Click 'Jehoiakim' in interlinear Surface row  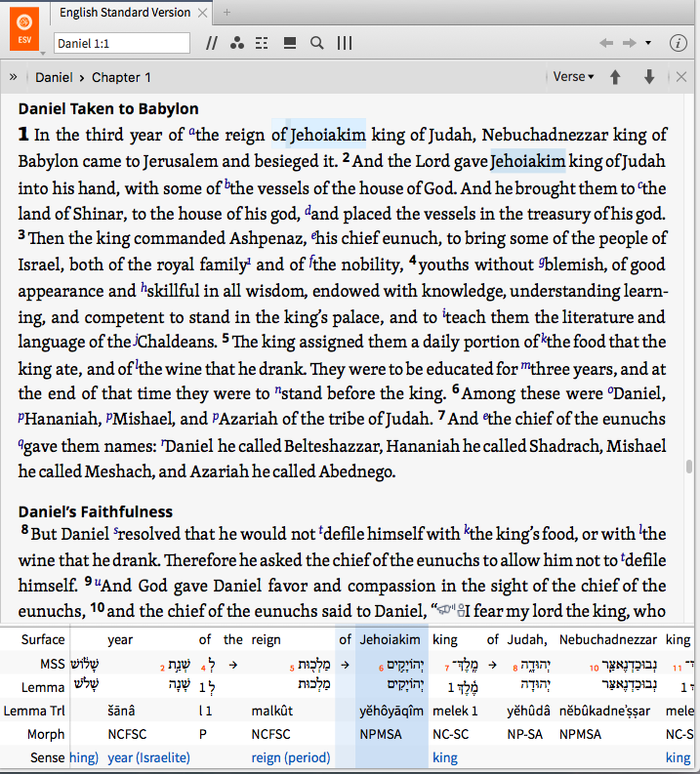point(390,639)
